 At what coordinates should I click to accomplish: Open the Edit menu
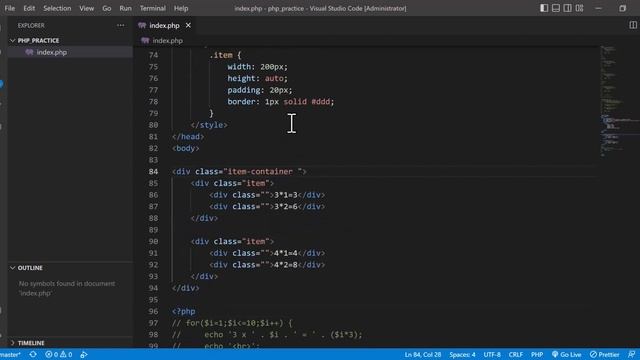tap(29, 8)
